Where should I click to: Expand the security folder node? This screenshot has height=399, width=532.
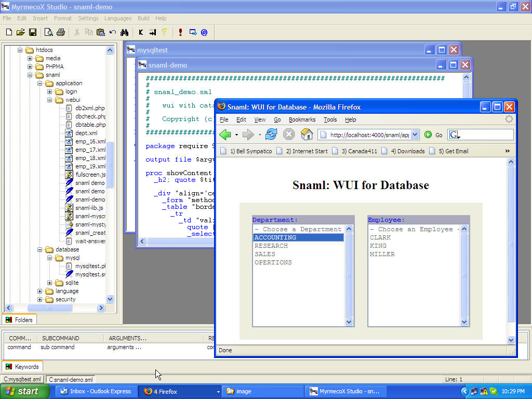39,299
